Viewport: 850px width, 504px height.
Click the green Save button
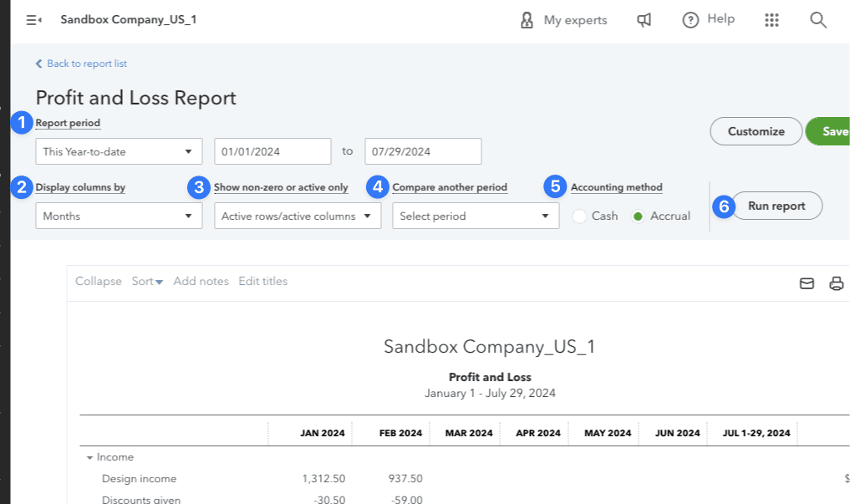pyautogui.click(x=827, y=131)
